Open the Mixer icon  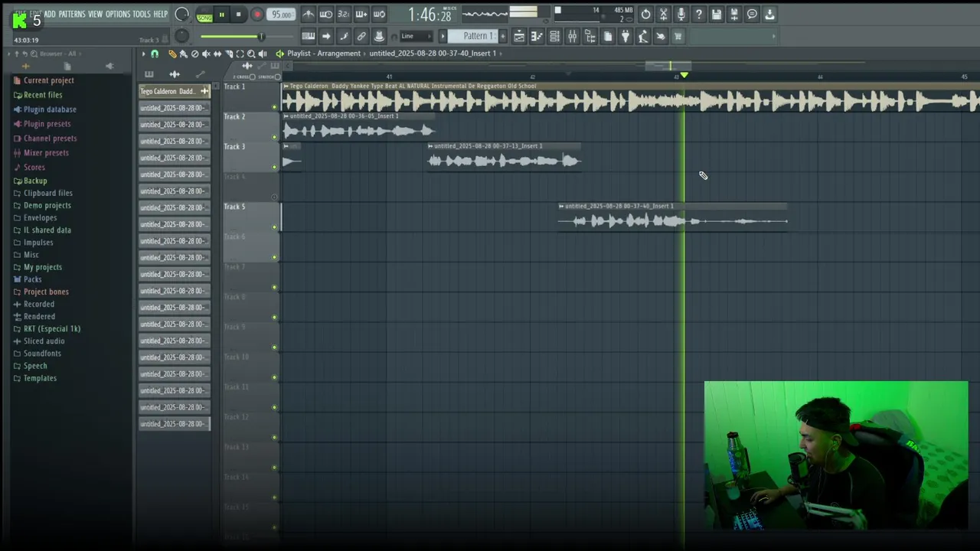click(572, 36)
